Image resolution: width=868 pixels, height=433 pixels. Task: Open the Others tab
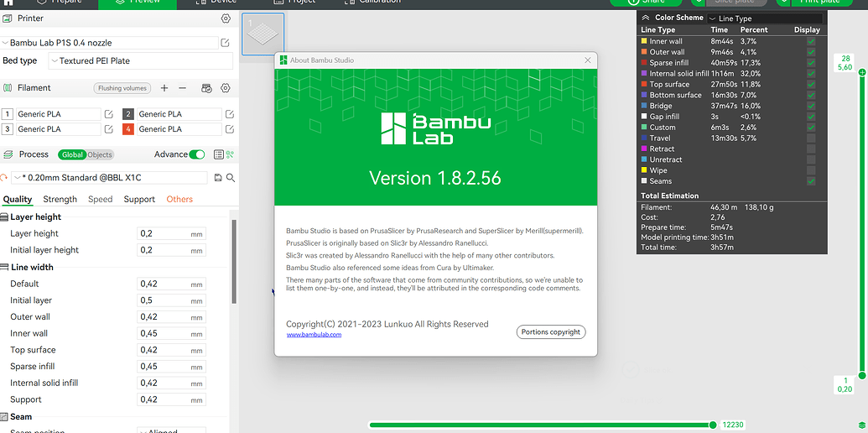[179, 200]
